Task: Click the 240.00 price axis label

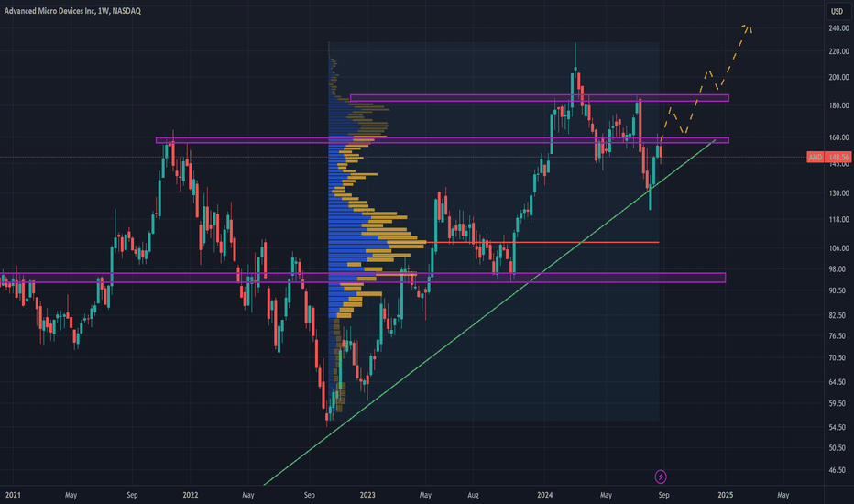Action: click(x=838, y=28)
